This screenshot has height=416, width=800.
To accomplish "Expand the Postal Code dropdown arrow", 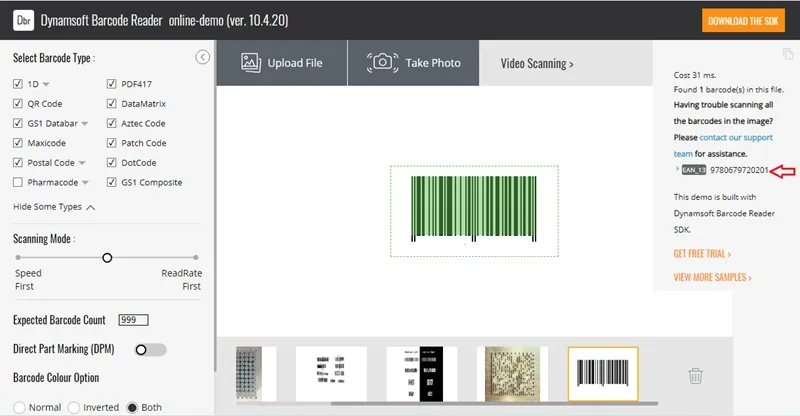I will coord(82,163).
